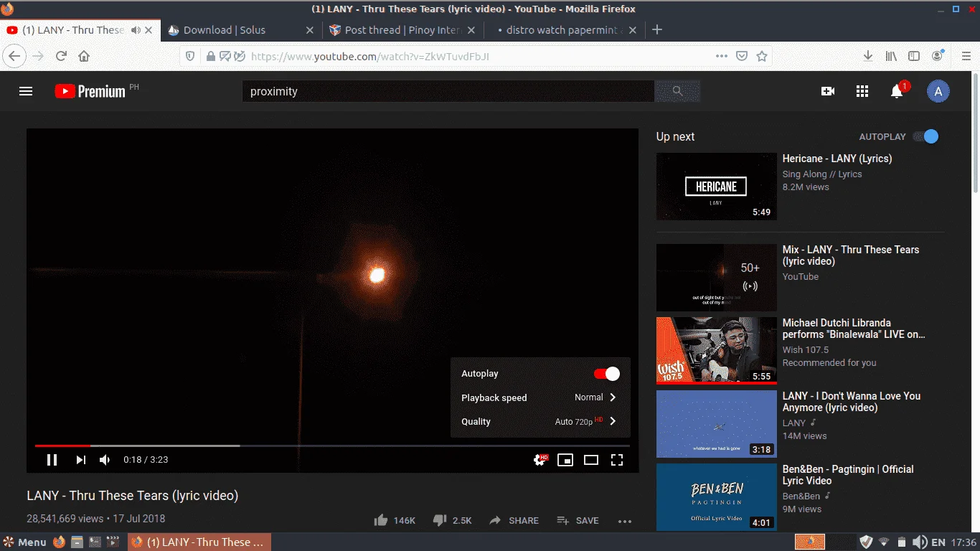Mute the player volume
This screenshot has width=980, height=551.
105,460
